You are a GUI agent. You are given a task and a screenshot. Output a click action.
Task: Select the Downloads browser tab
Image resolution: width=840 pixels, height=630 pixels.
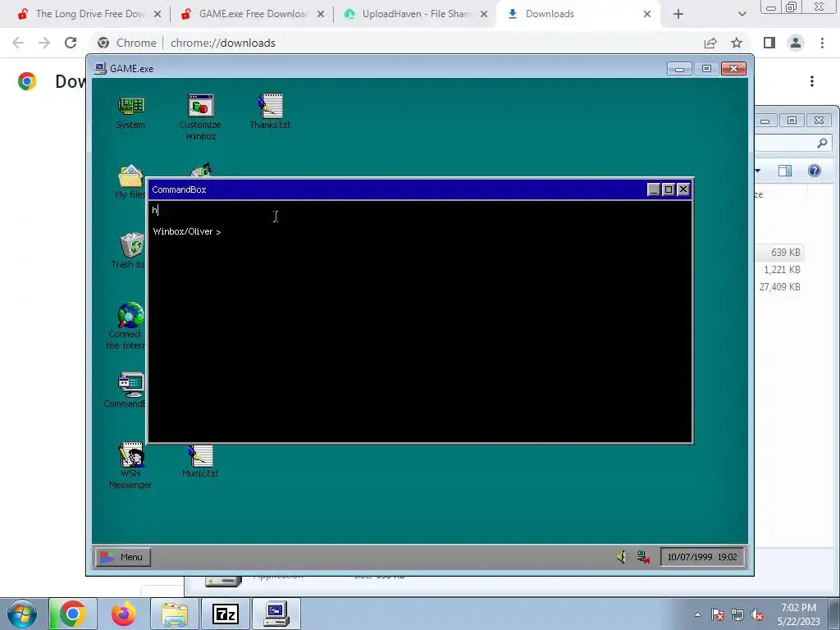point(578,14)
